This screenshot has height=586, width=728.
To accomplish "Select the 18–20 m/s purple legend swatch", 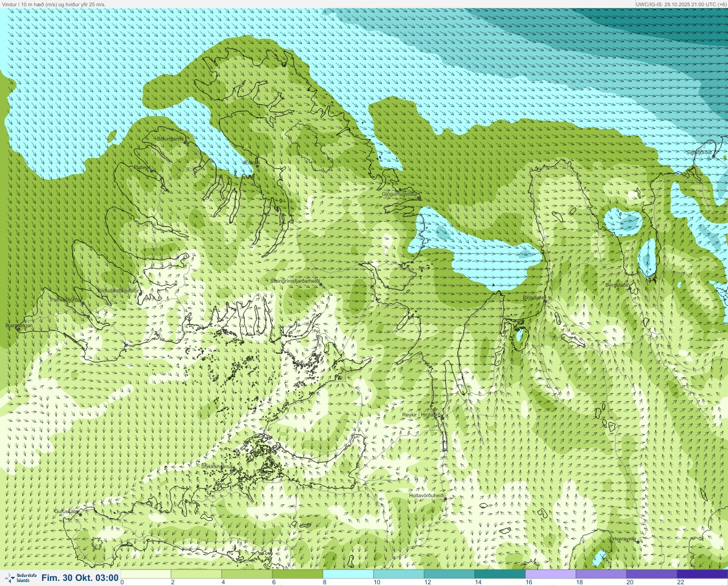I will 601,574.
